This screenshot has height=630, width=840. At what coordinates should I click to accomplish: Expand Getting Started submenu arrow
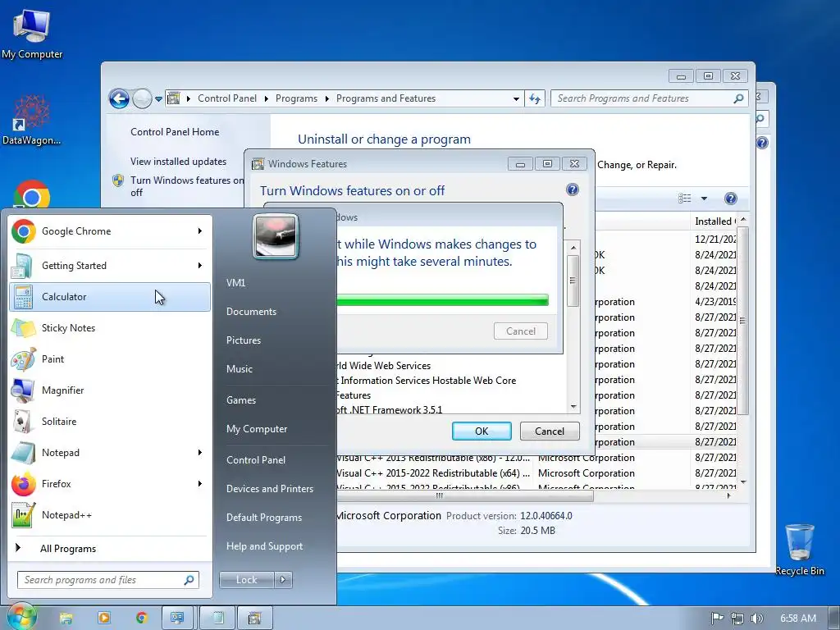click(200, 265)
